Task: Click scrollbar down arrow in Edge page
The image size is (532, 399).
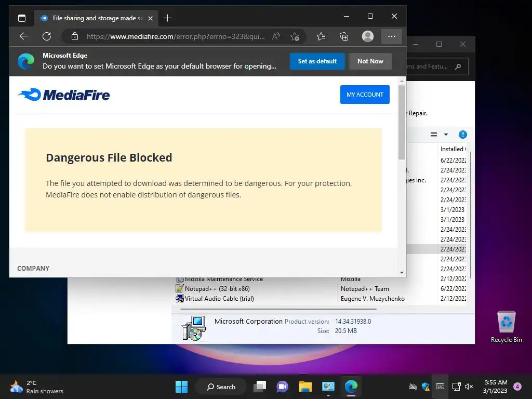Action: pos(402,272)
